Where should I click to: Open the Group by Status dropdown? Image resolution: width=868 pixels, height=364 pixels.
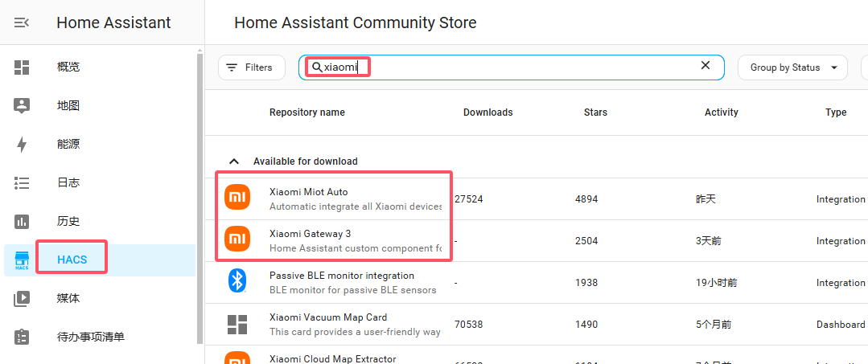pyautogui.click(x=793, y=67)
